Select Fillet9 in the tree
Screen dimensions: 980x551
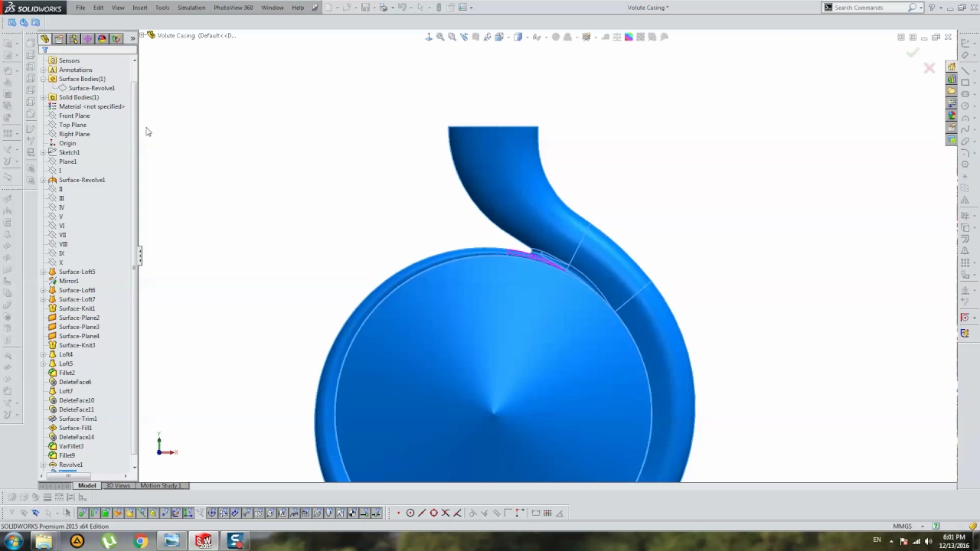click(67, 455)
